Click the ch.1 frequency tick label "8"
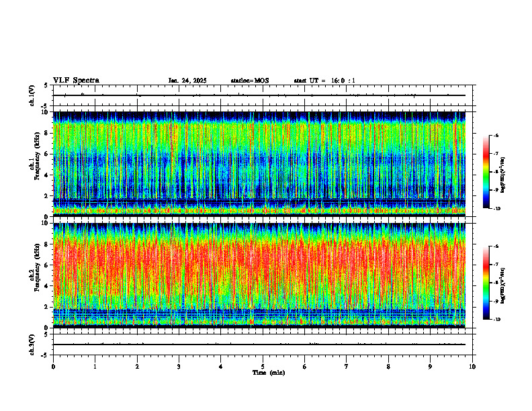The image size is (532, 411). point(46,133)
